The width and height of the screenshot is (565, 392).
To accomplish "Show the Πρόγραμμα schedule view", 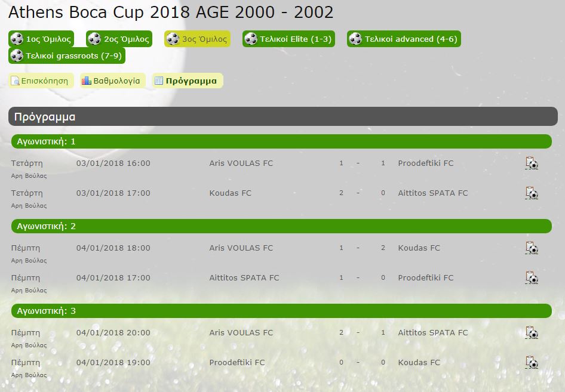I will click(x=188, y=81).
